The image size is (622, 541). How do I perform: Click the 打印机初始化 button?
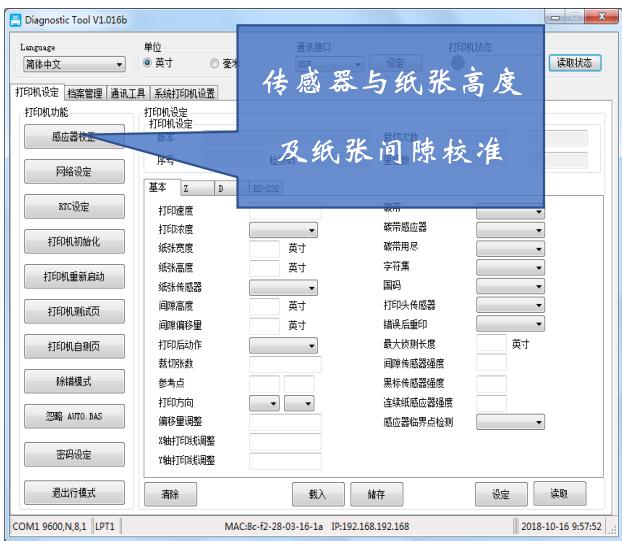point(74,242)
